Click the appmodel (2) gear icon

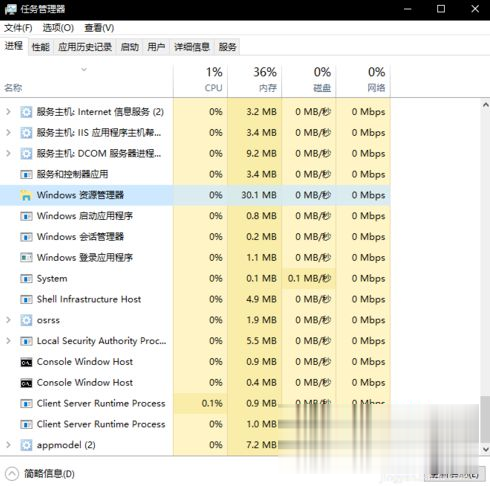[26, 445]
